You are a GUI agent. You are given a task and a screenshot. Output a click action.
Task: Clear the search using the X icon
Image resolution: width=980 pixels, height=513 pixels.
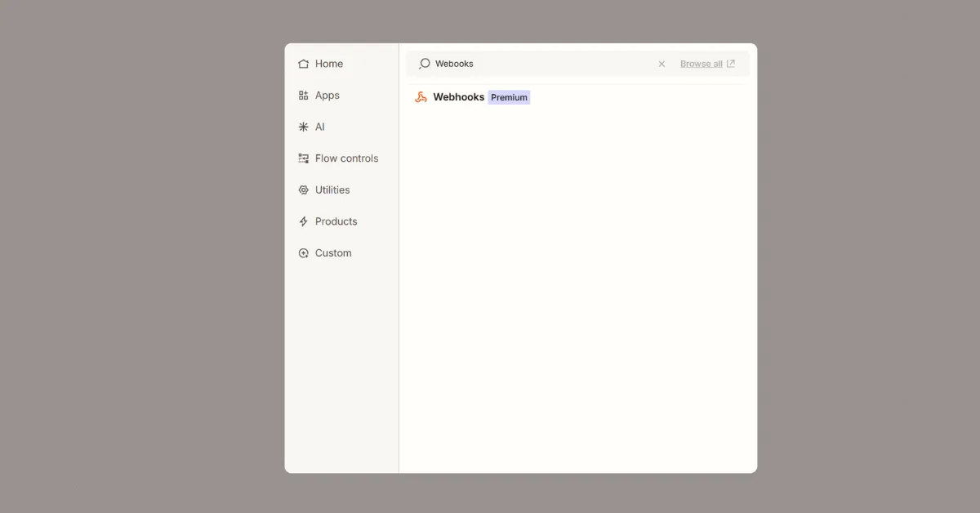click(x=661, y=64)
